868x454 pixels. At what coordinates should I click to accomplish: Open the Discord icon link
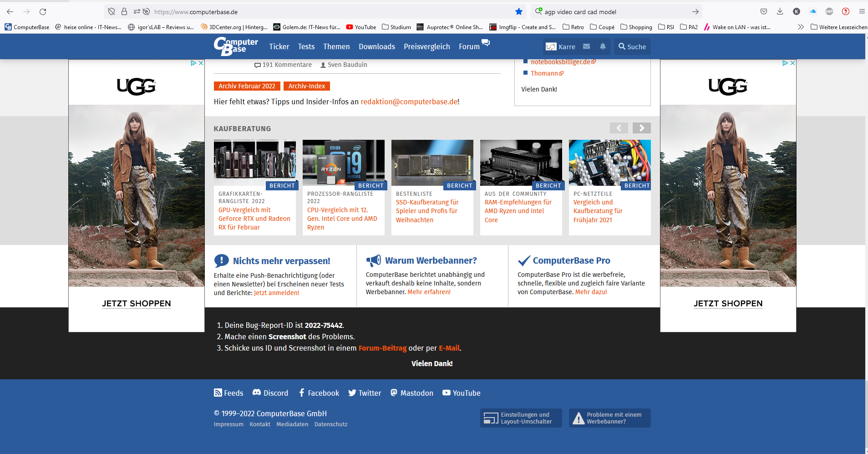point(270,393)
